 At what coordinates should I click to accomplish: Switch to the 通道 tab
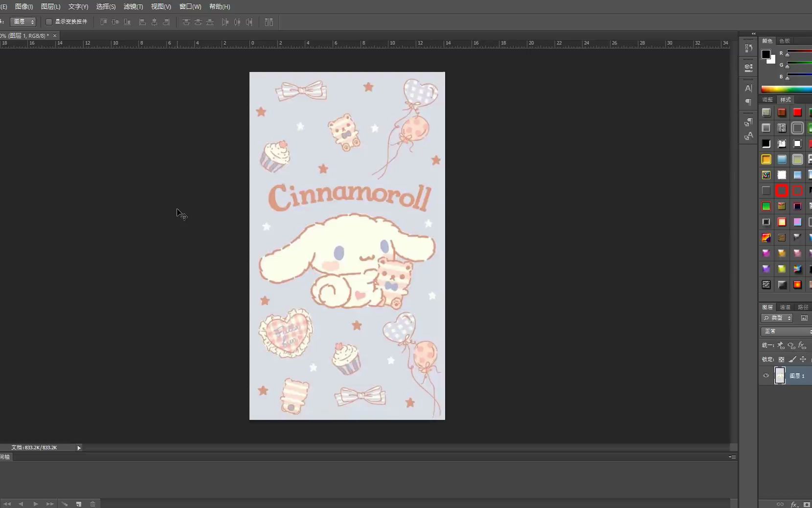click(x=785, y=307)
